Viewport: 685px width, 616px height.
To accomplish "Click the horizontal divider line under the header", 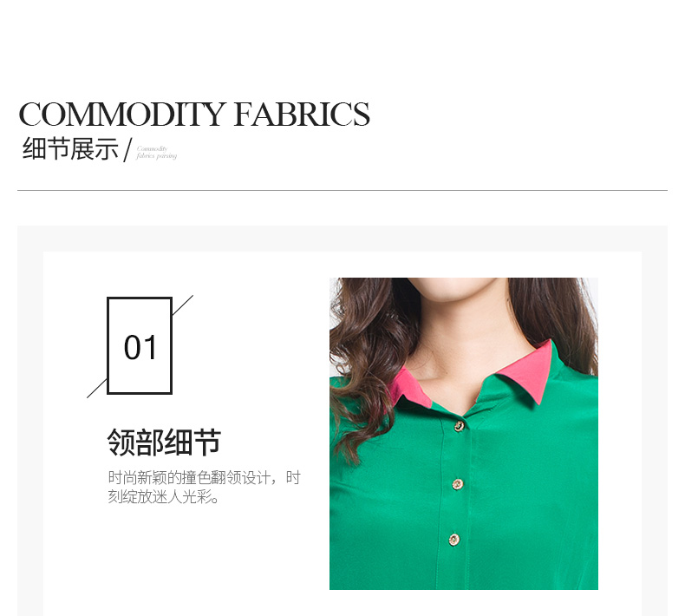I will 342,191.
